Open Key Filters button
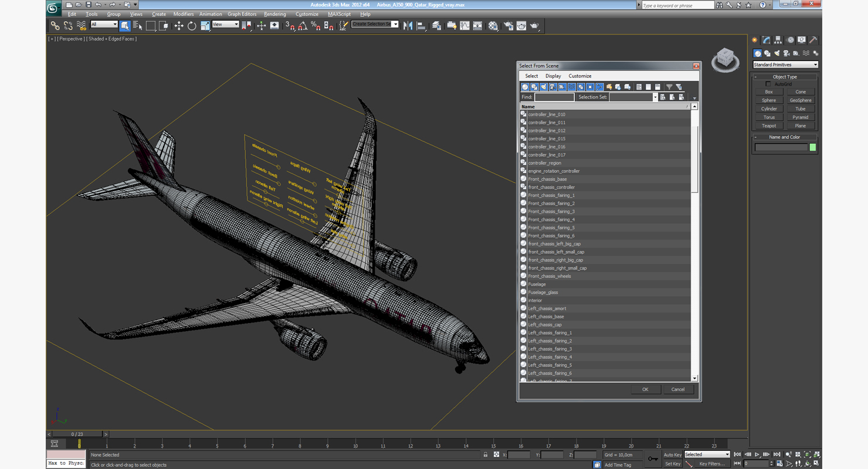Image resolution: width=868 pixels, height=469 pixels. coord(712,464)
